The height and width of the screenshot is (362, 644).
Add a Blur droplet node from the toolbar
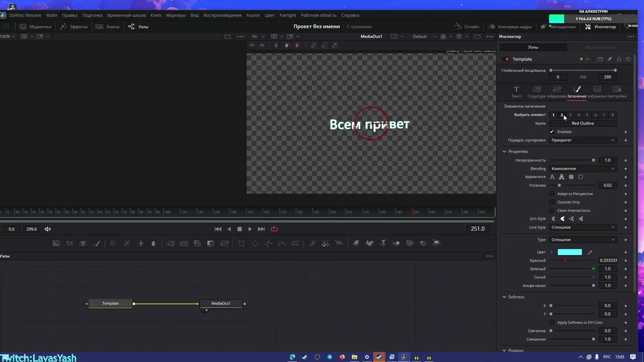tap(153, 243)
